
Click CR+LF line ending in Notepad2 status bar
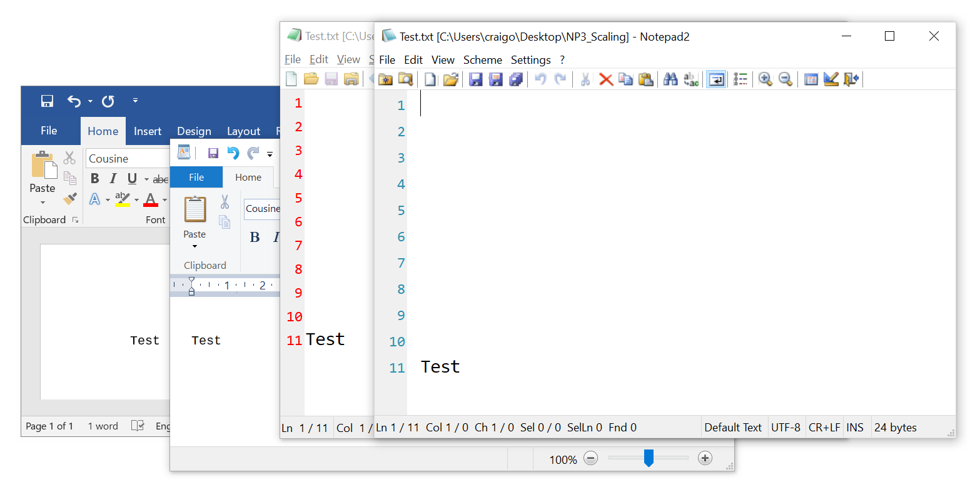[x=824, y=428]
